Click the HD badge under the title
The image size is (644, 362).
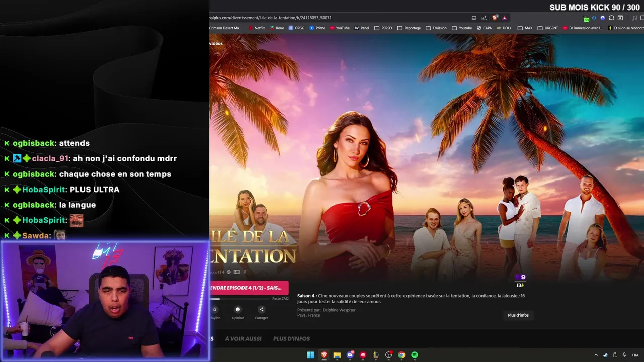[x=236, y=272]
